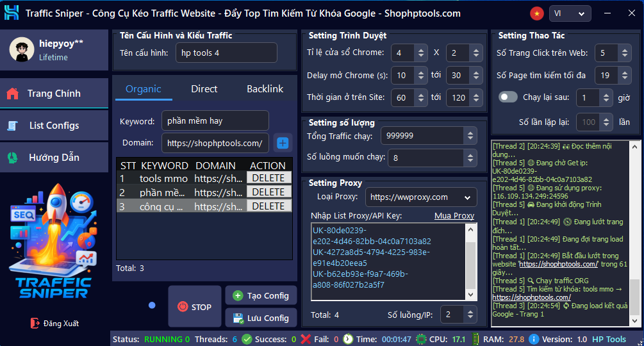
Task: Open the Loại Proxy dropdown
Action: coord(421,197)
